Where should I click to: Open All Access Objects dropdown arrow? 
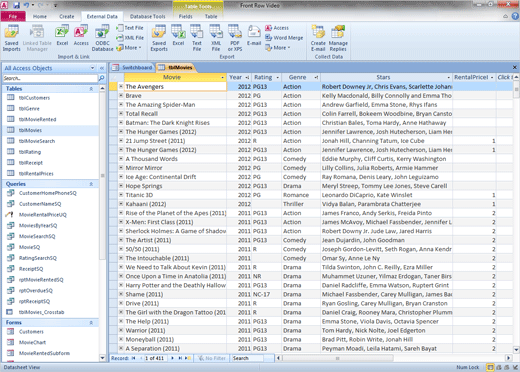coord(92,68)
